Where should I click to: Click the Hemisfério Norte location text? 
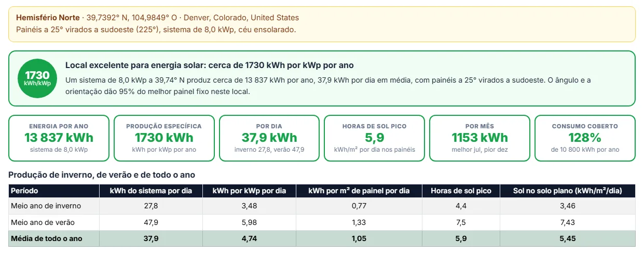(x=157, y=18)
